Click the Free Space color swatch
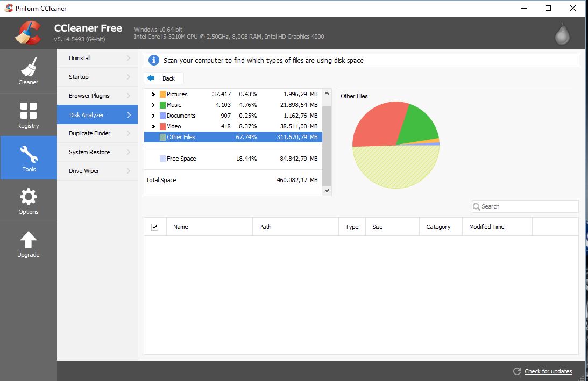Viewport: 588px width, 381px height. (x=162, y=159)
